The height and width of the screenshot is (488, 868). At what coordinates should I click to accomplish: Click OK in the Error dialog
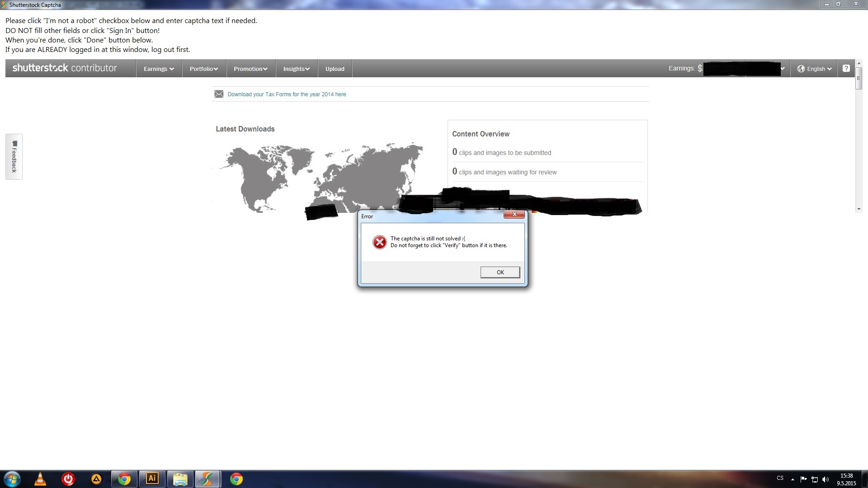(500, 272)
